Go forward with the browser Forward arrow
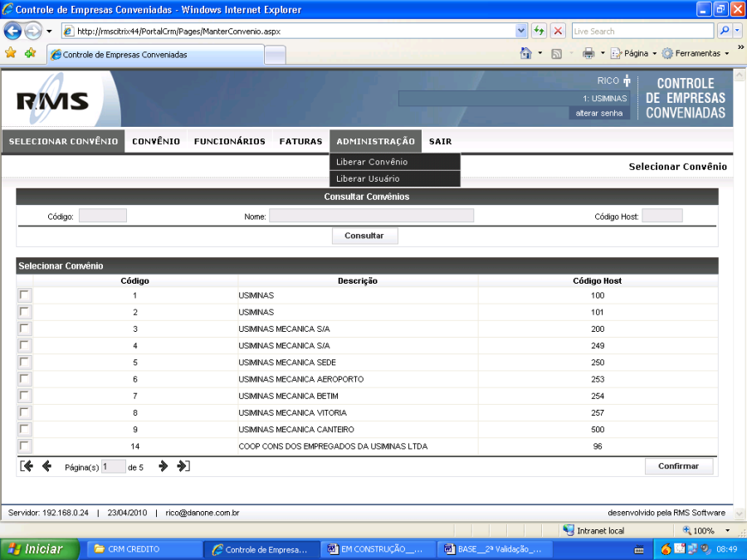 coord(33,32)
